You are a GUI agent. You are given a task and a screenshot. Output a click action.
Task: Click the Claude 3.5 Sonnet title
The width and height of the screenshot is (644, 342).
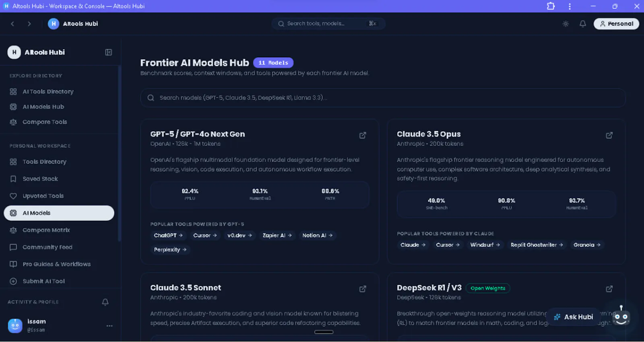[x=186, y=288]
